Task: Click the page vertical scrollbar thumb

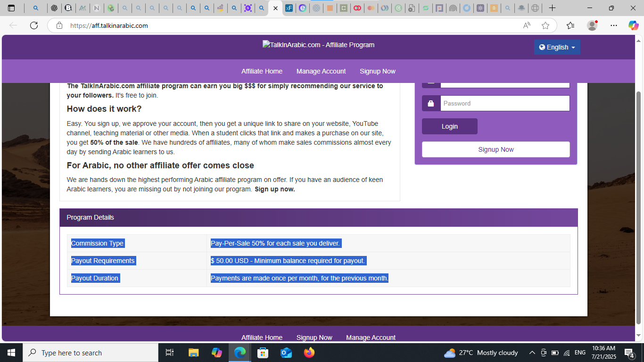Action: pos(639,207)
